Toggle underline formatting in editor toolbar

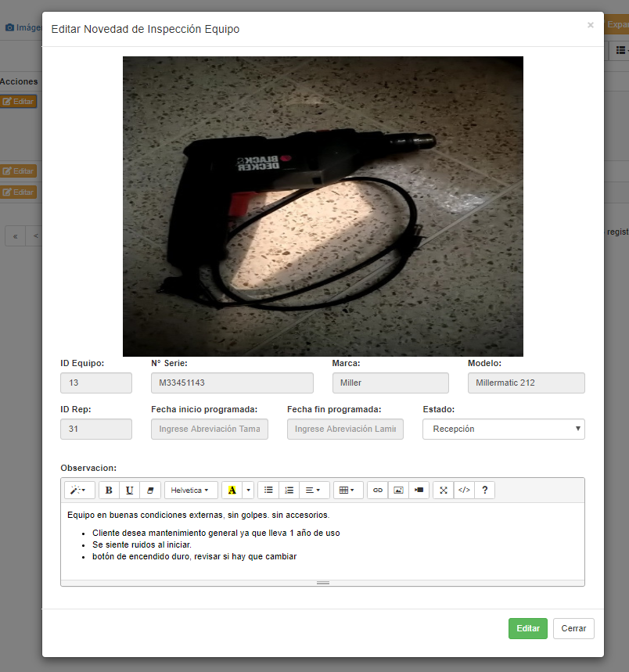[129, 491]
